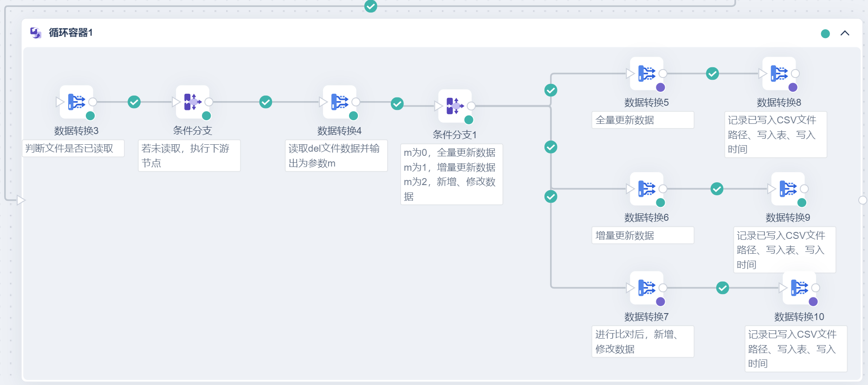Collapse the 循环容器1 container with chevron
868x385 pixels.
coord(845,33)
